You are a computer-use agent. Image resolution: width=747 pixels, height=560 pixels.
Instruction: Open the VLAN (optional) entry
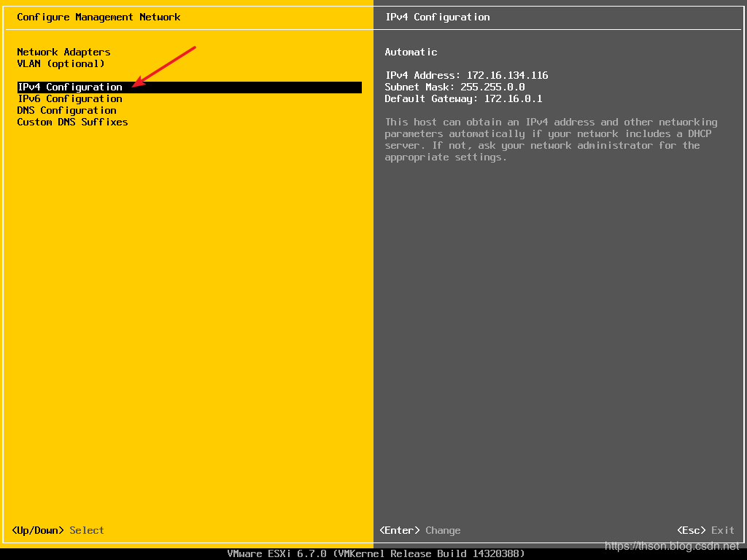coord(61,63)
